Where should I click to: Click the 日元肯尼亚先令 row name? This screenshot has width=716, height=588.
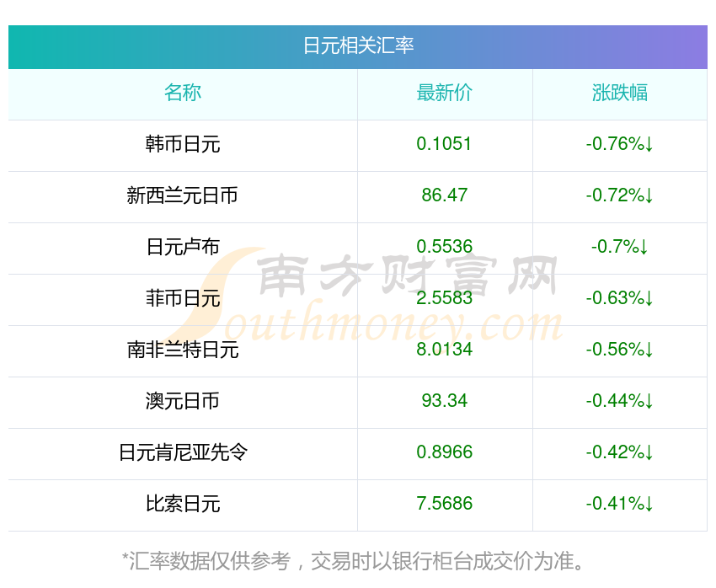(183, 452)
